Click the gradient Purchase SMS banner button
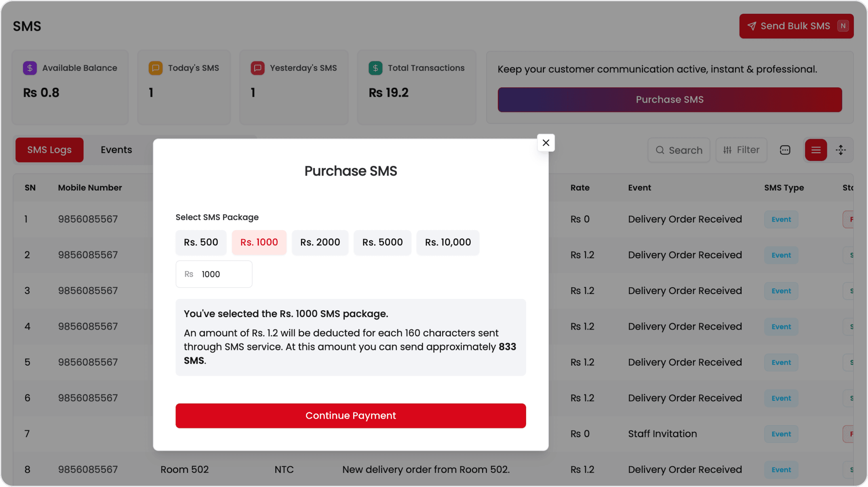This screenshot has height=487, width=868. coord(670,100)
